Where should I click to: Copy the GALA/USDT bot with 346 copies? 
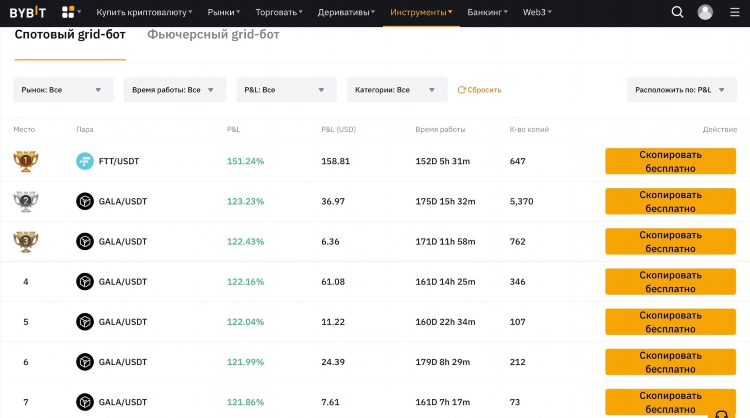click(670, 282)
